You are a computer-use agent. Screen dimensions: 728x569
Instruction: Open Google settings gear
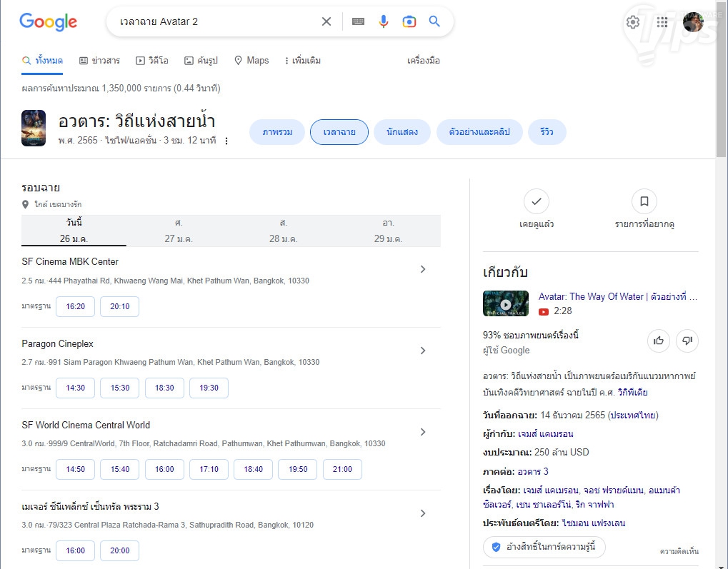[633, 22]
